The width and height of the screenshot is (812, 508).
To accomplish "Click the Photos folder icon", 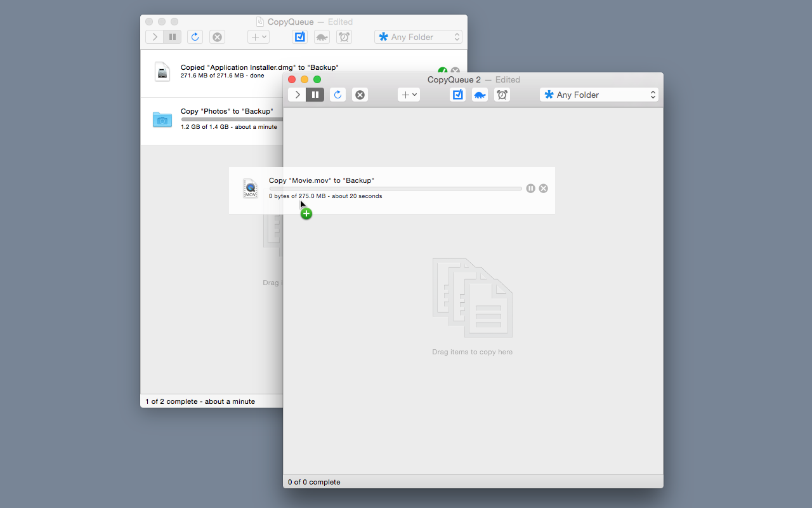I will tap(162, 119).
